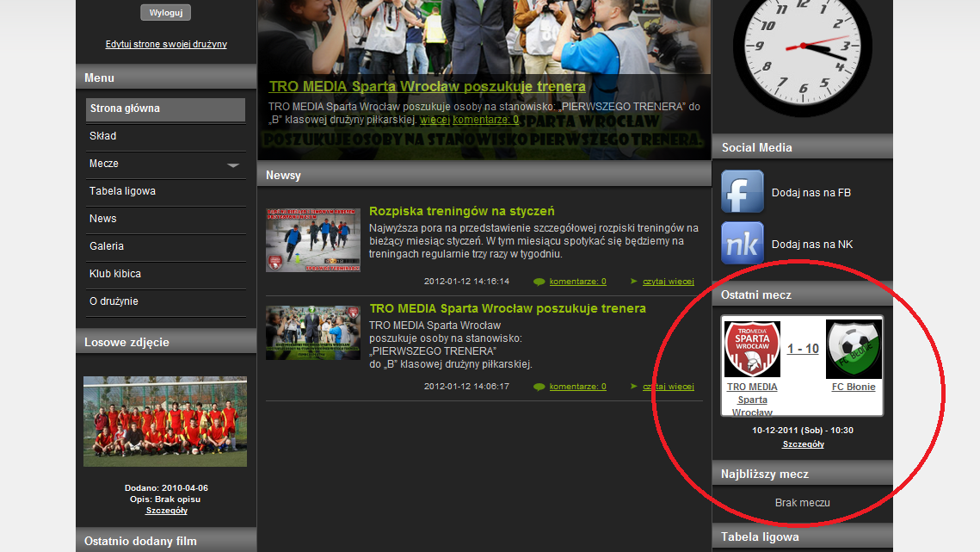Screen dimensions: 980x552
Task: Click komentarze: 0 under poszukuje trenera news
Action: pos(577,387)
